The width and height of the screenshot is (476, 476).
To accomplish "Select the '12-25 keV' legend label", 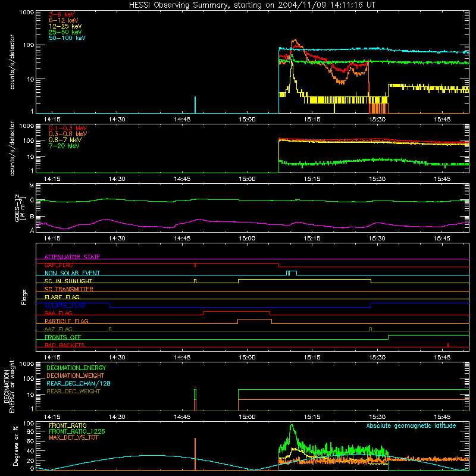I will coord(65,26).
